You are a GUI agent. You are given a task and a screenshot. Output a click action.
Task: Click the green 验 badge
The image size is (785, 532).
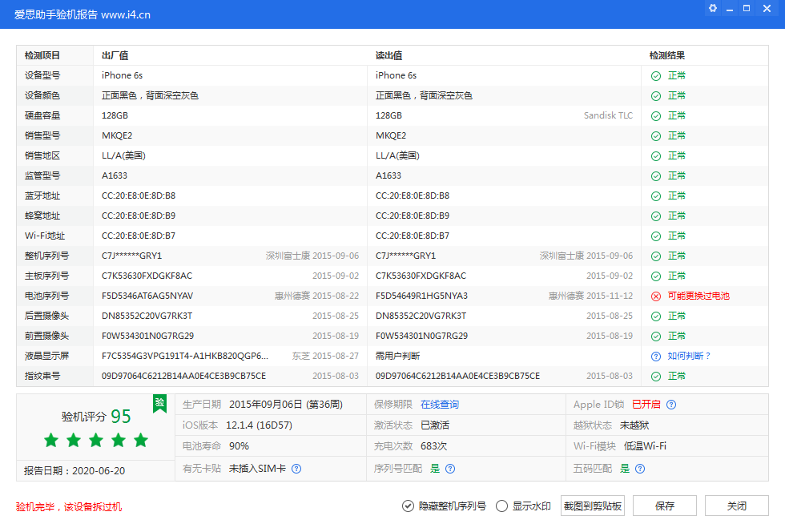pos(160,402)
